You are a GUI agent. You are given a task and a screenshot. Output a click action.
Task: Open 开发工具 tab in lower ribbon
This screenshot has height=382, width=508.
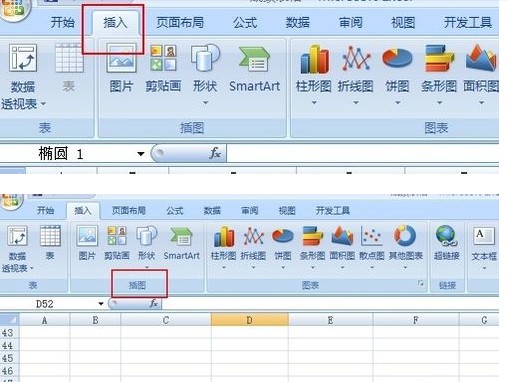click(333, 210)
